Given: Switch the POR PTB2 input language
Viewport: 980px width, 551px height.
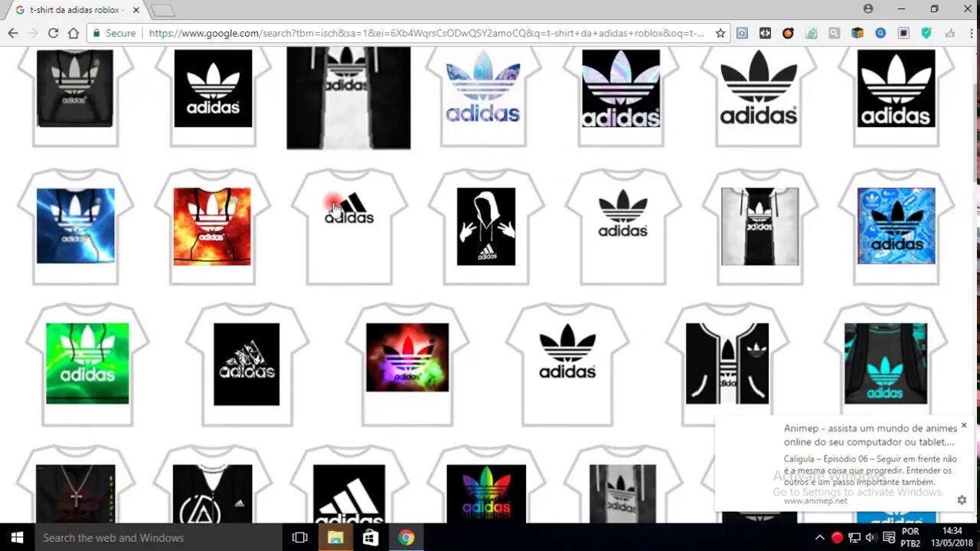Looking at the screenshot, I should coord(910,537).
